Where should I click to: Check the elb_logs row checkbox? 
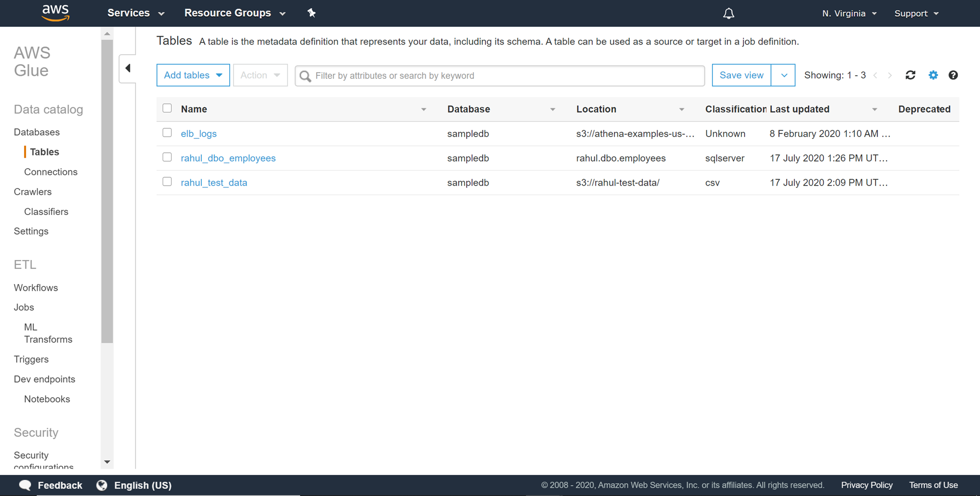[x=167, y=133]
